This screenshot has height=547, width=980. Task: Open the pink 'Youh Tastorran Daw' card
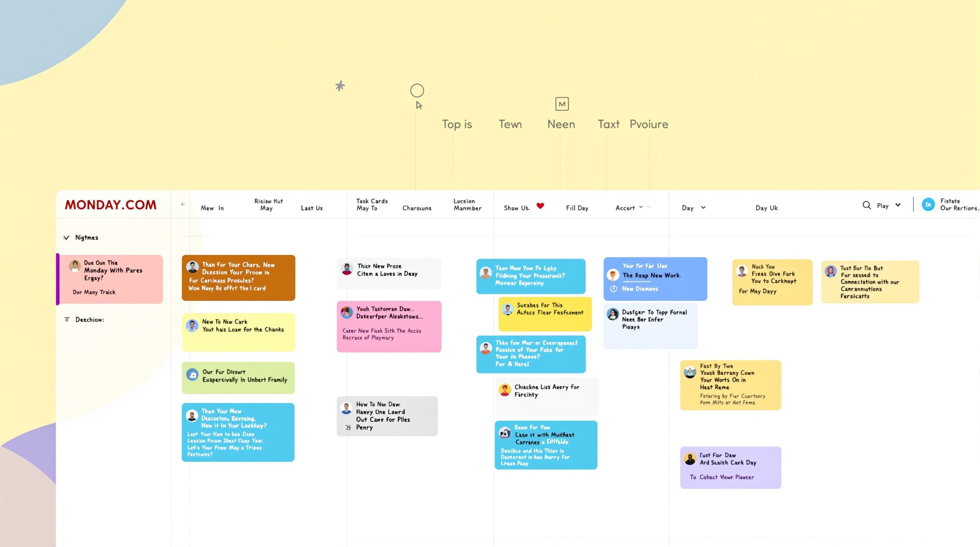coord(389,326)
